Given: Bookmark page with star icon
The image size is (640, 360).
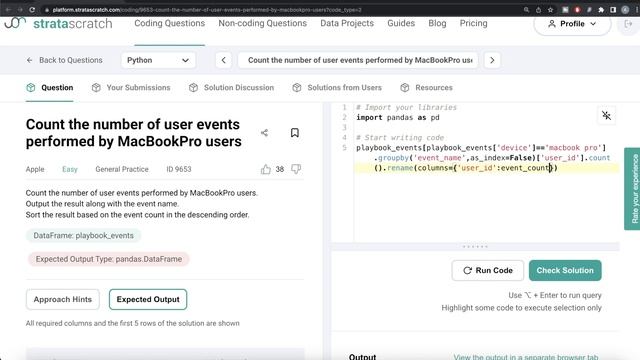Looking at the screenshot, I should click(x=550, y=9).
